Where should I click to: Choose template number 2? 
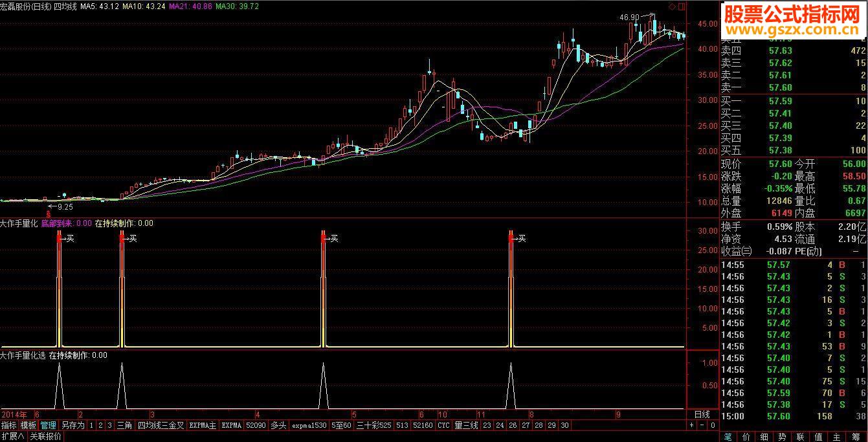tap(100, 425)
